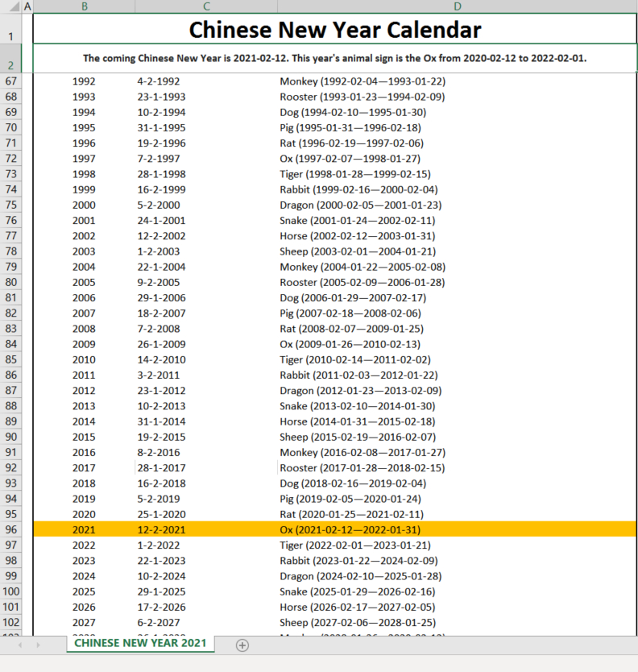The image size is (638, 672).
Task: Select row 2 header
Action: [10, 58]
